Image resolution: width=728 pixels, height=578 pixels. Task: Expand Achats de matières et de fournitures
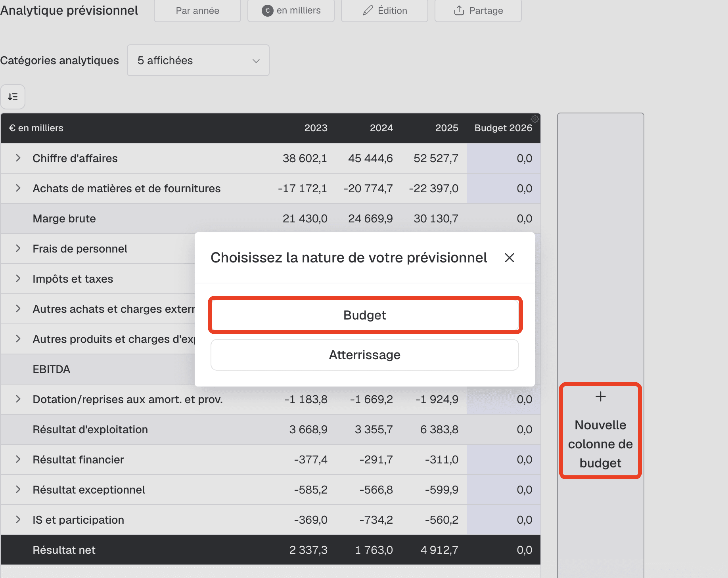click(x=18, y=188)
